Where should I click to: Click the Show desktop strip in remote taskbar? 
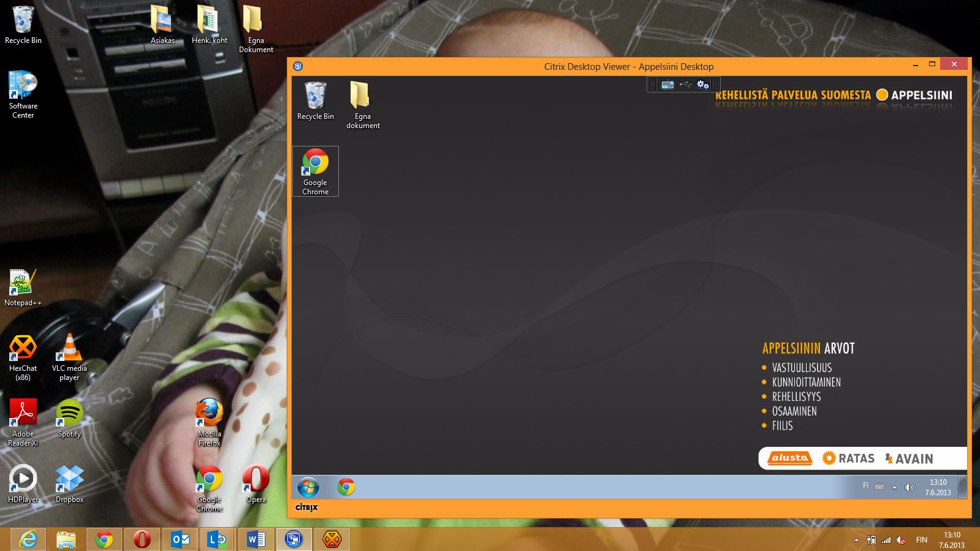(x=962, y=487)
